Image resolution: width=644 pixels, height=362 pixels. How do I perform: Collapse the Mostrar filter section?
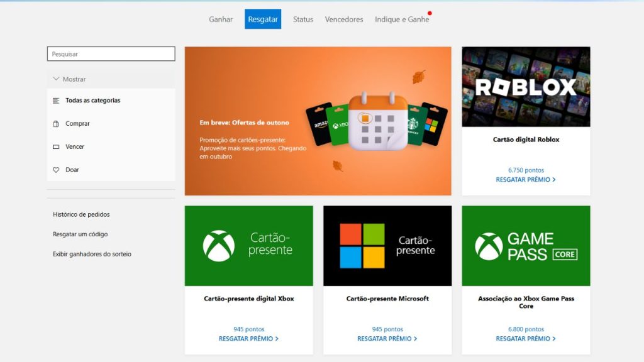(111, 79)
